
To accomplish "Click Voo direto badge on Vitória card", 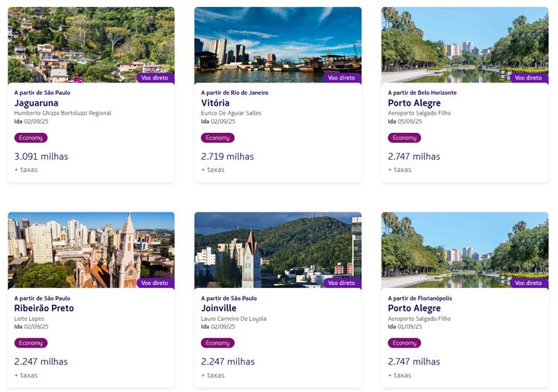I will coord(342,78).
